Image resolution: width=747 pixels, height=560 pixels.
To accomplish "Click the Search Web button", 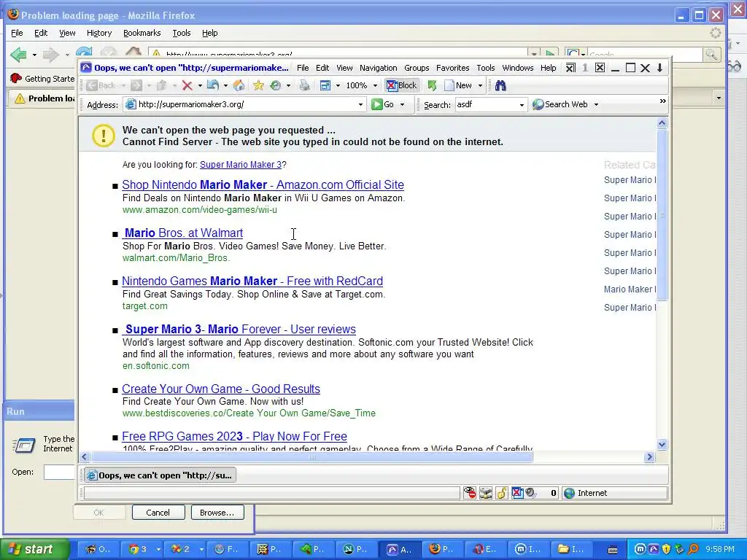I will (560, 105).
